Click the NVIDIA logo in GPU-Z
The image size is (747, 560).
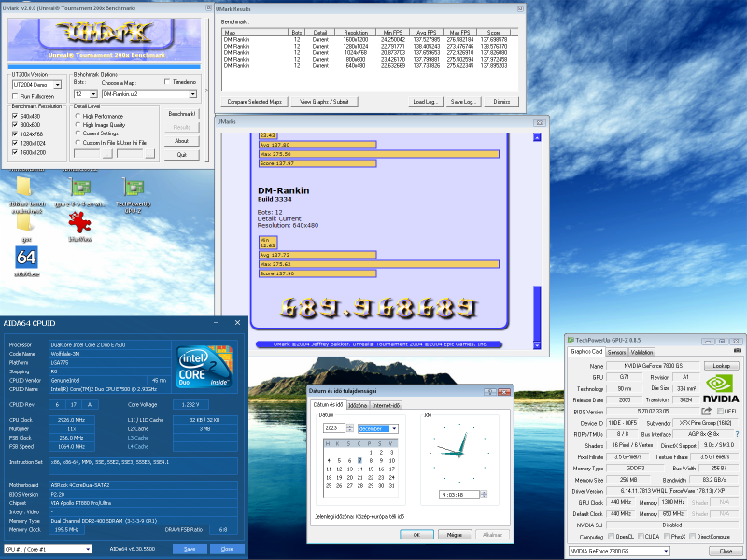pyautogui.click(x=721, y=388)
